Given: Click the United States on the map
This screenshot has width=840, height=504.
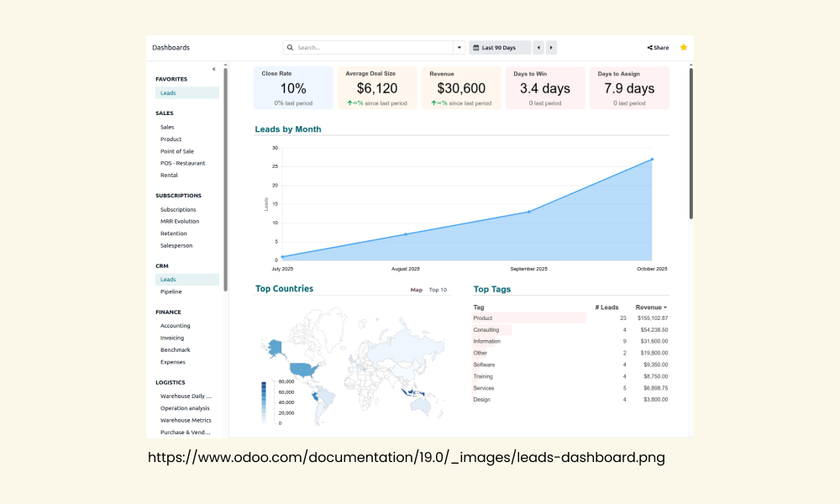Looking at the screenshot, I should point(304,369).
